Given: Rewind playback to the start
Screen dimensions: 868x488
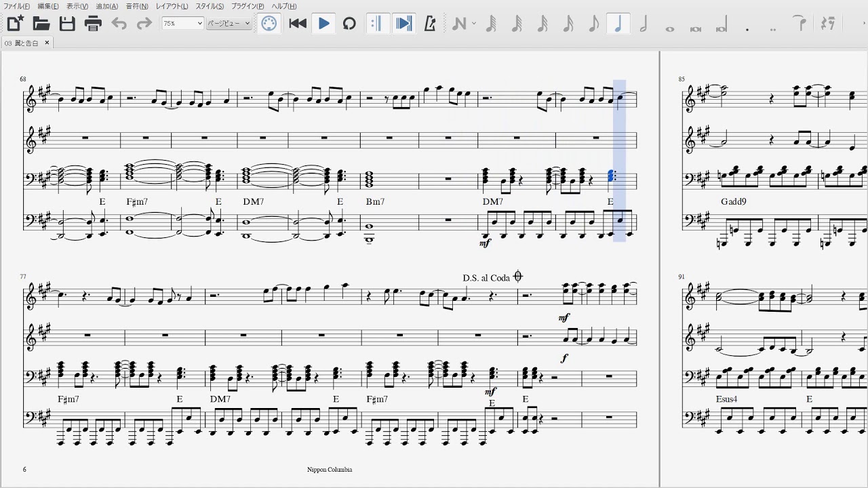Looking at the screenshot, I should (298, 24).
